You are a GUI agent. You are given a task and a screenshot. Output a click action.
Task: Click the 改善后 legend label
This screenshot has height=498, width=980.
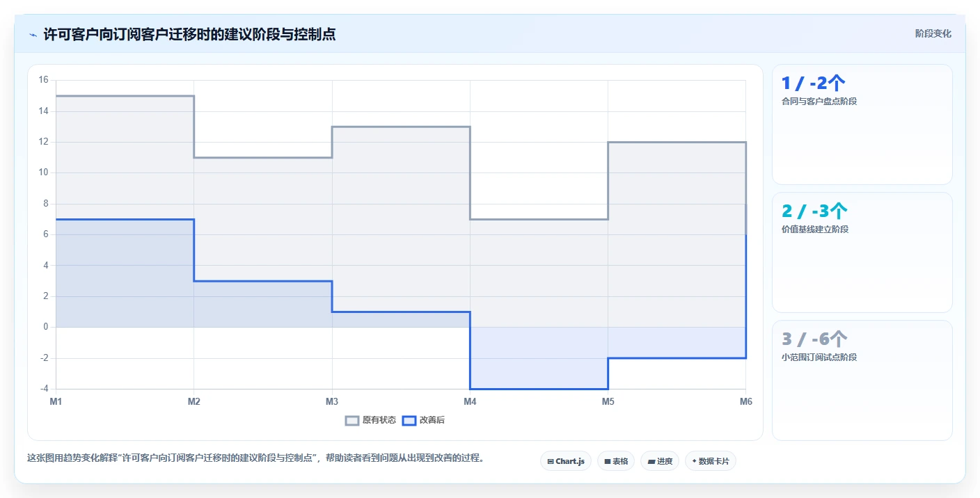pos(432,420)
